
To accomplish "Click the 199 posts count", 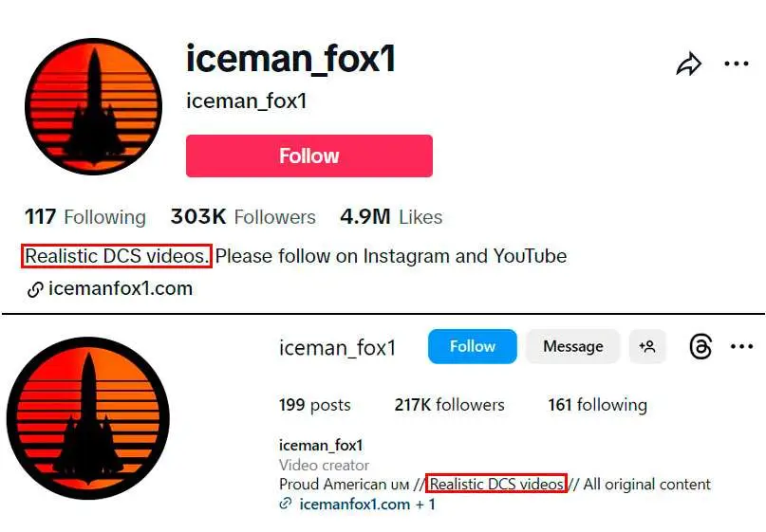I will pyautogui.click(x=314, y=405).
